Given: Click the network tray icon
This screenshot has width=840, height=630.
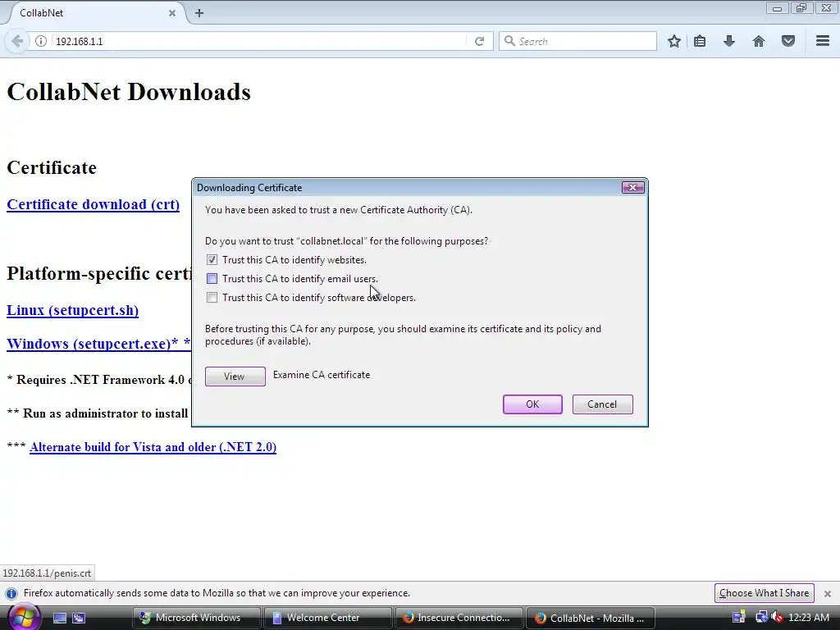Looking at the screenshot, I should point(761,618).
